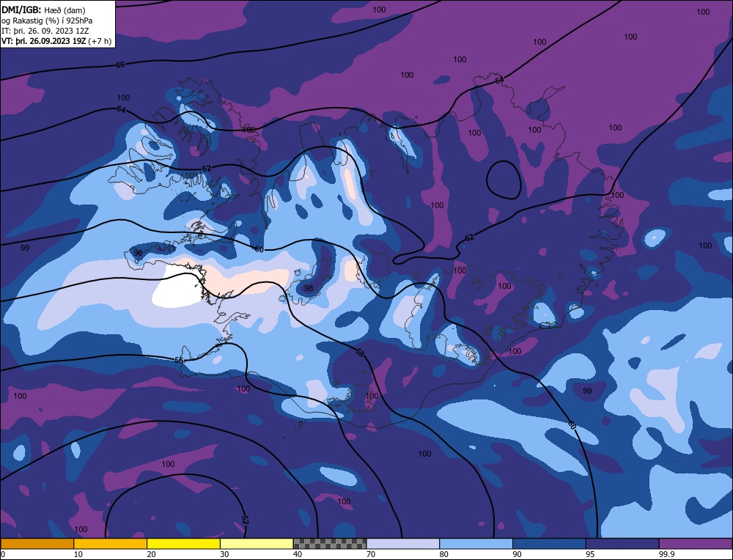Click the checkered grey 40–70 legend swatch

(330, 544)
